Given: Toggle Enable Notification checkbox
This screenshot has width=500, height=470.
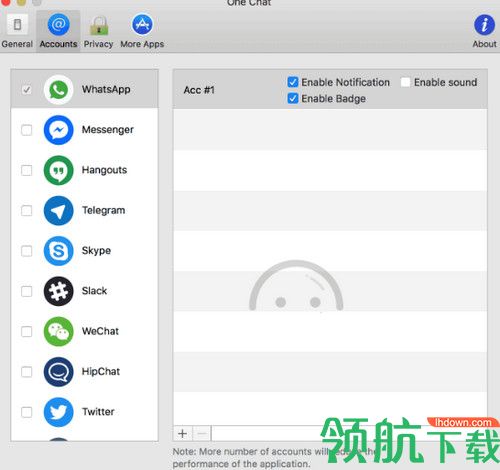Looking at the screenshot, I should pos(293,82).
